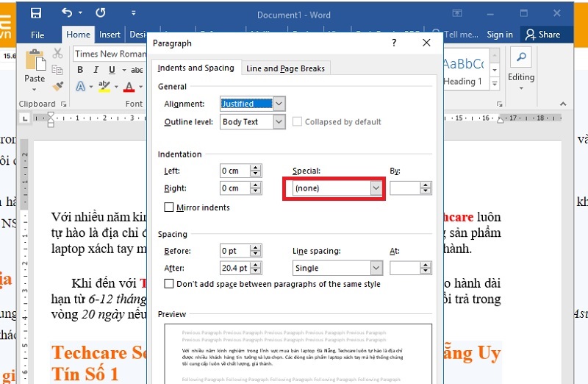Click the text highlight color icon
The height and width of the screenshot is (384, 588).
pyautogui.click(x=104, y=87)
